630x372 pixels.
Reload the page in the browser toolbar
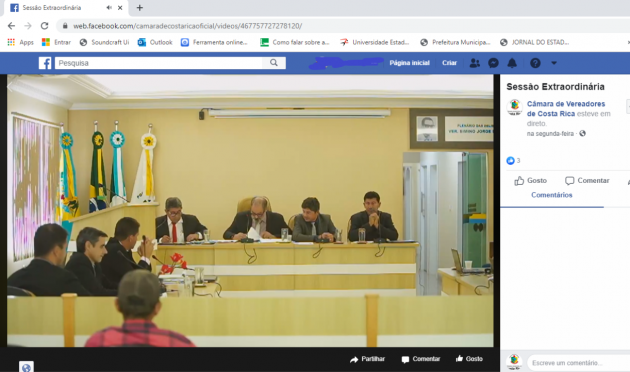point(44,26)
